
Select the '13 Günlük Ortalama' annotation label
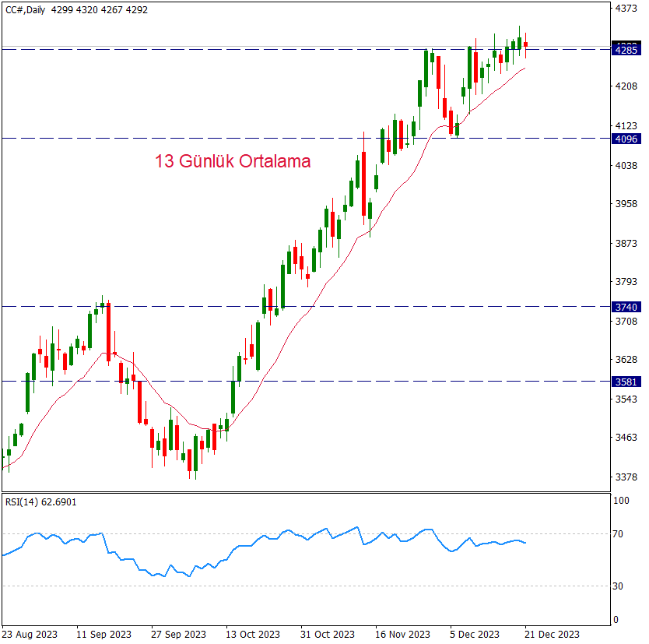pos(233,161)
